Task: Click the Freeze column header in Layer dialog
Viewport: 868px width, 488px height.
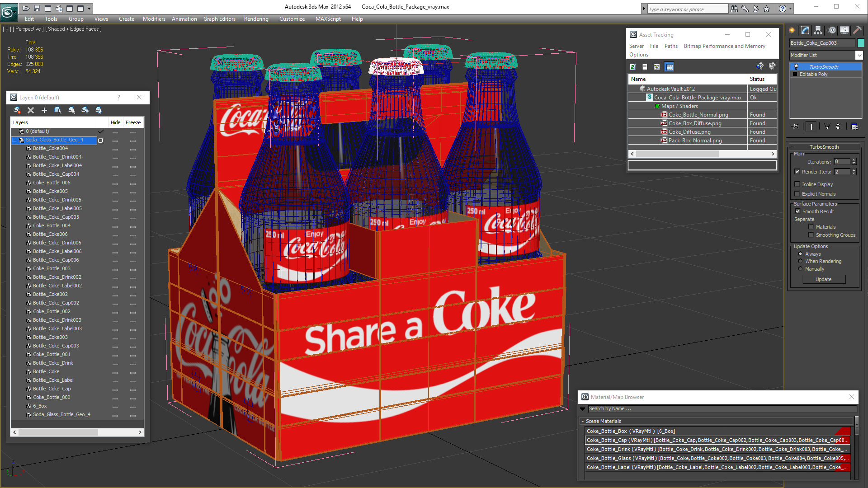Action: pyautogui.click(x=133, y=122)
